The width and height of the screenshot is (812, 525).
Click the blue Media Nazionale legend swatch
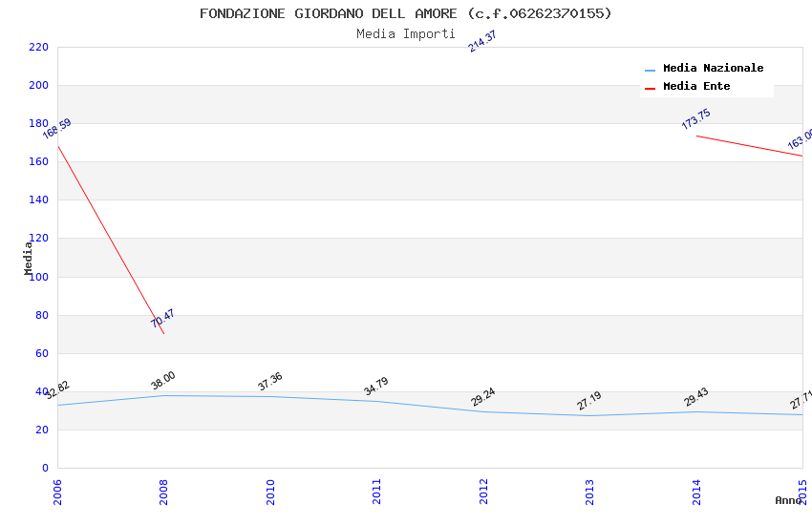click(x=650, y=70)
